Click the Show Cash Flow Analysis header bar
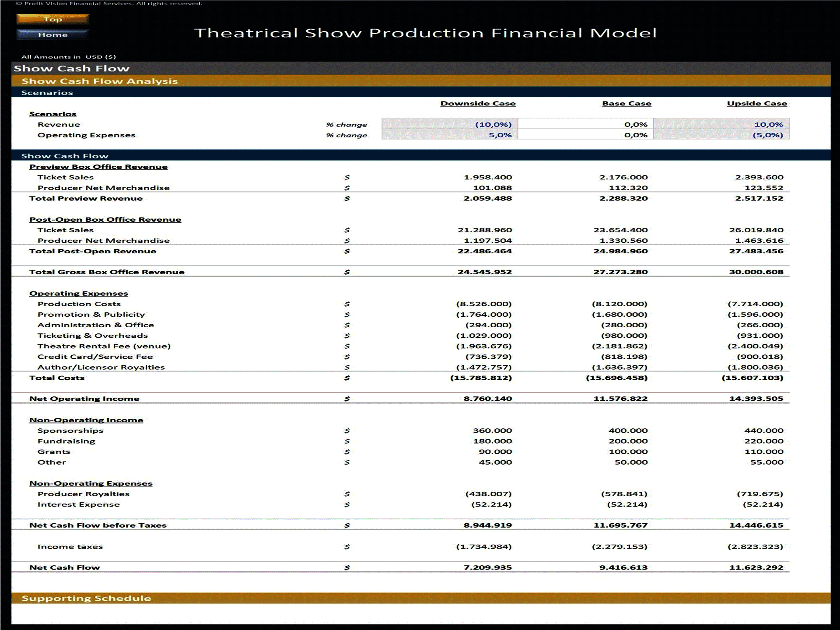Screen dimensions: 840x630 [x=100, y=81]
